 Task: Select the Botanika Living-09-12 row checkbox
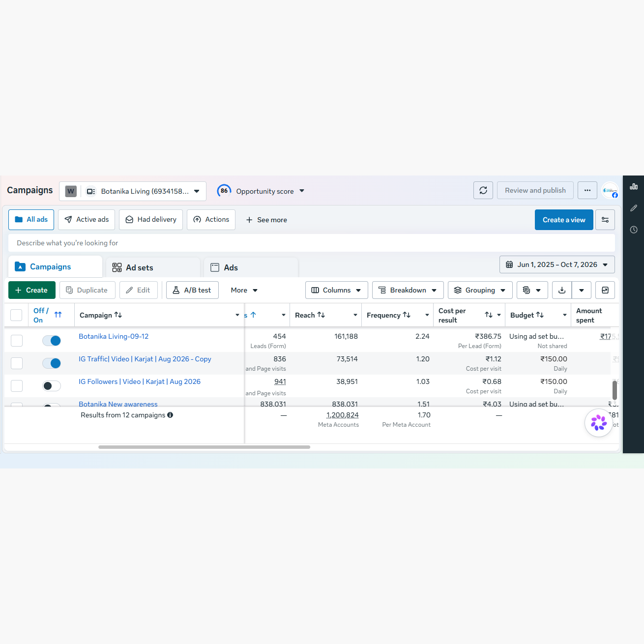pyautogui.click(x=17, y=340)
